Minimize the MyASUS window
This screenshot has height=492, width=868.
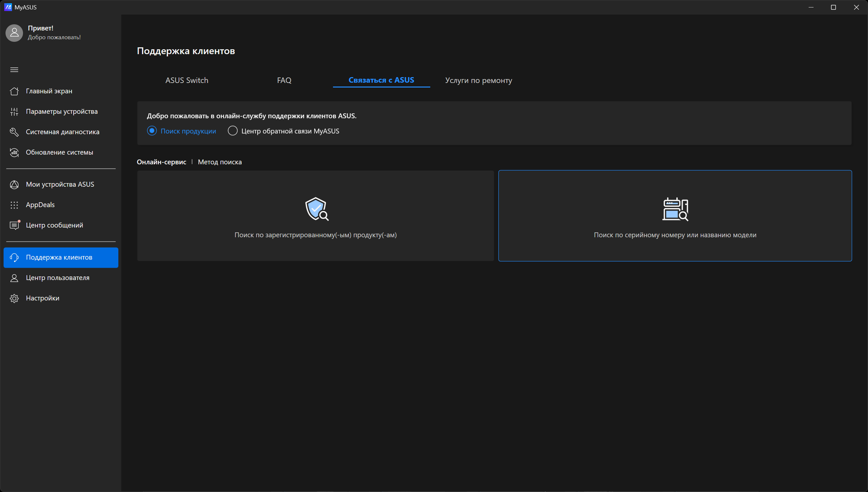[x=811, y=7]
